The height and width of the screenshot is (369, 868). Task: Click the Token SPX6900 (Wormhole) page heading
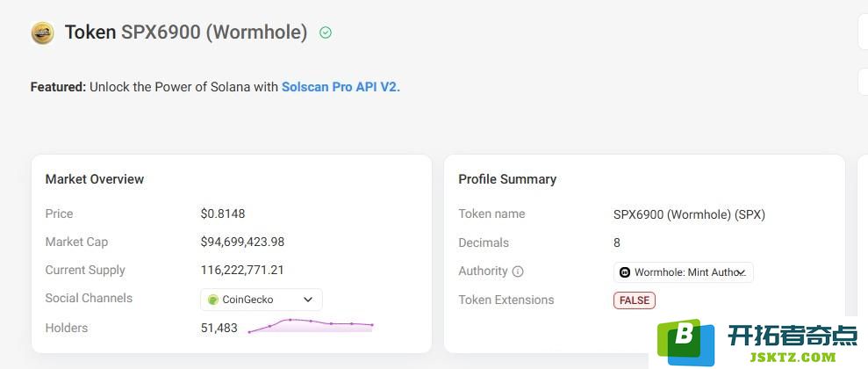(186, 33)
